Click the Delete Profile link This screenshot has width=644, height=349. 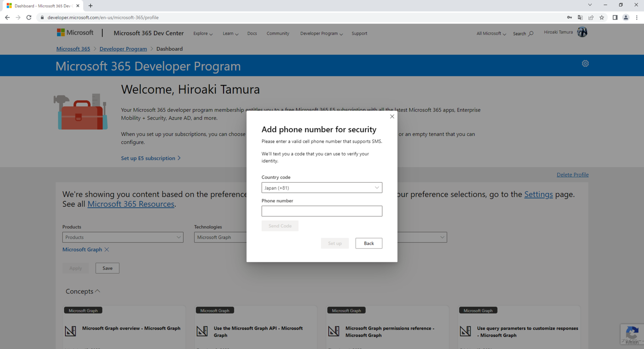click(x=572, y=174)
